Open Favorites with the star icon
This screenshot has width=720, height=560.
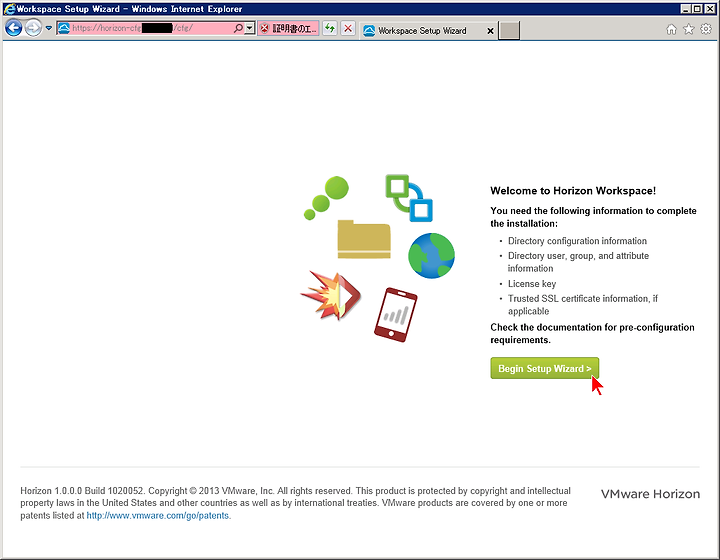[689, 29]
